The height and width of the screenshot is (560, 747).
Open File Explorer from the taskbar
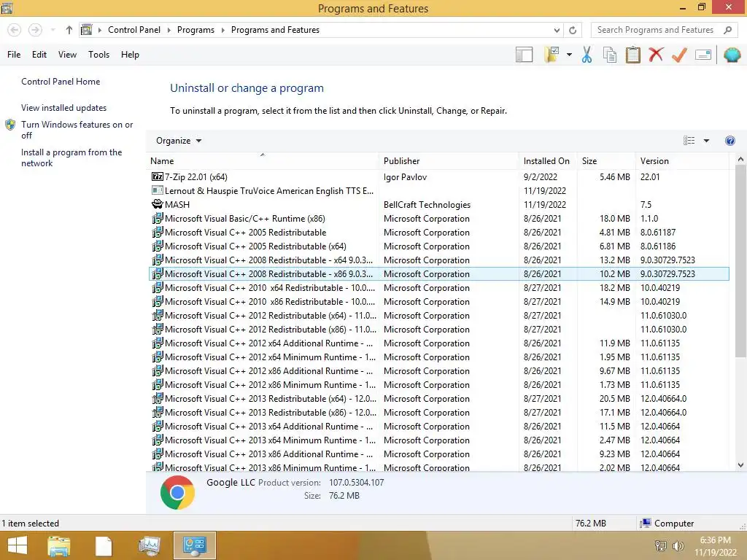tap(58, 545)
